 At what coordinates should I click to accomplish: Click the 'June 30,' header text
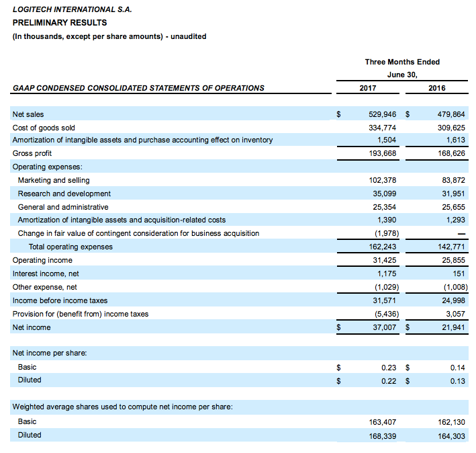tap(402, 75)
